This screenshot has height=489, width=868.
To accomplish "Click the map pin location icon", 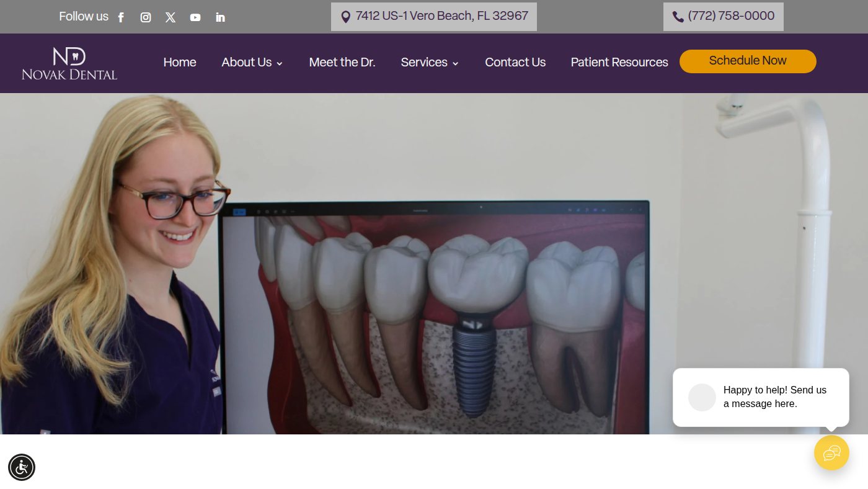I will [346, 17].
